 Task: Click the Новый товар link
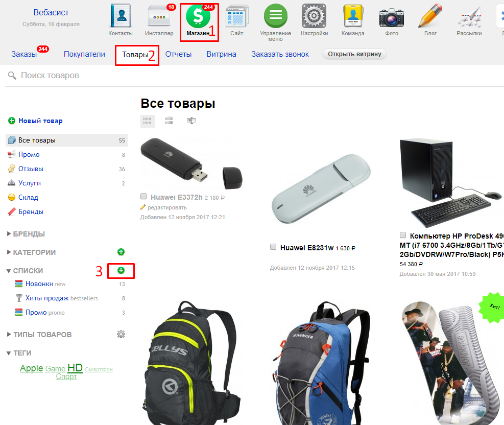[40, 121]
